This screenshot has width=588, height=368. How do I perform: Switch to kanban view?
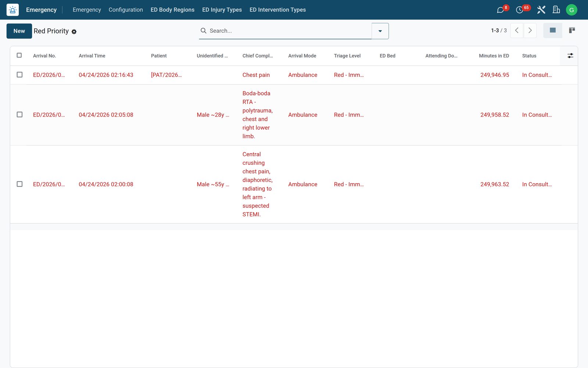[x=572, y=31]
